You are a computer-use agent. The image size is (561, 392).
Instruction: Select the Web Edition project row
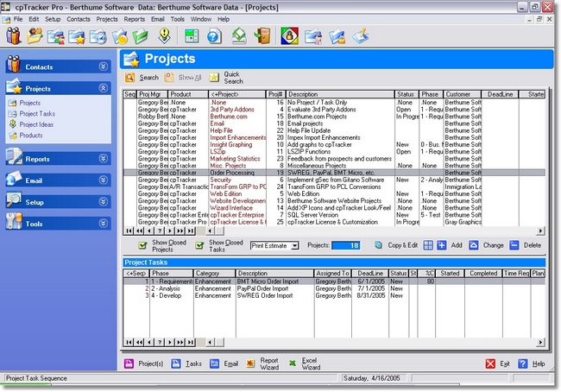335,193
